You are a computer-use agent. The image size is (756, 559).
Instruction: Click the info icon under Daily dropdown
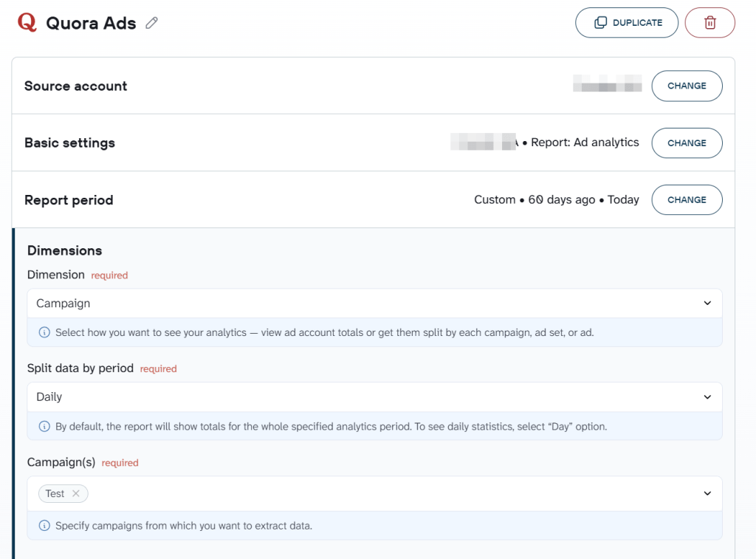44,426
